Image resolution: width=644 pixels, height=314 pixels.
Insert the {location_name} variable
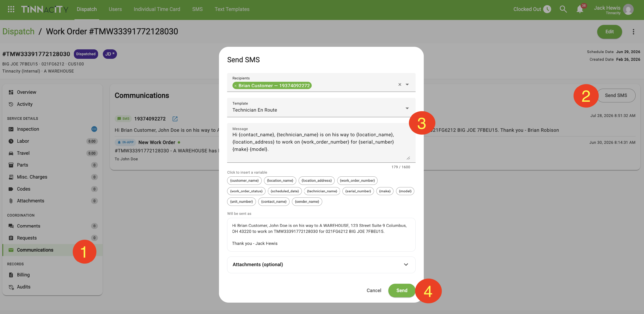(x=280, y=181)
